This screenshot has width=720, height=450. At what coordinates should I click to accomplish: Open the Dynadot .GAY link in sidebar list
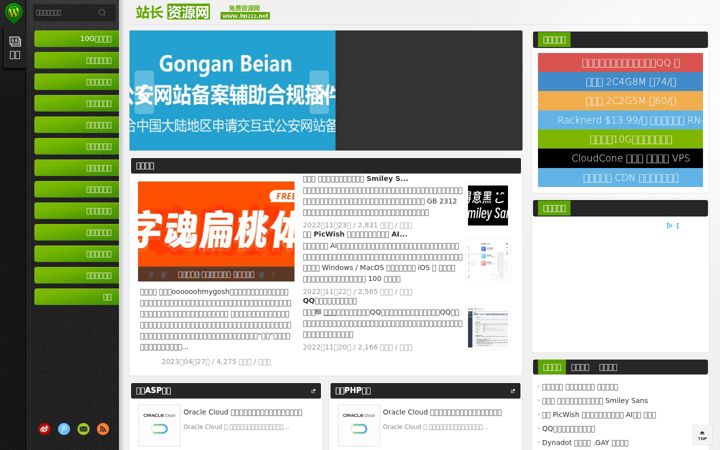pyautogui.click(x=585, y=443)
